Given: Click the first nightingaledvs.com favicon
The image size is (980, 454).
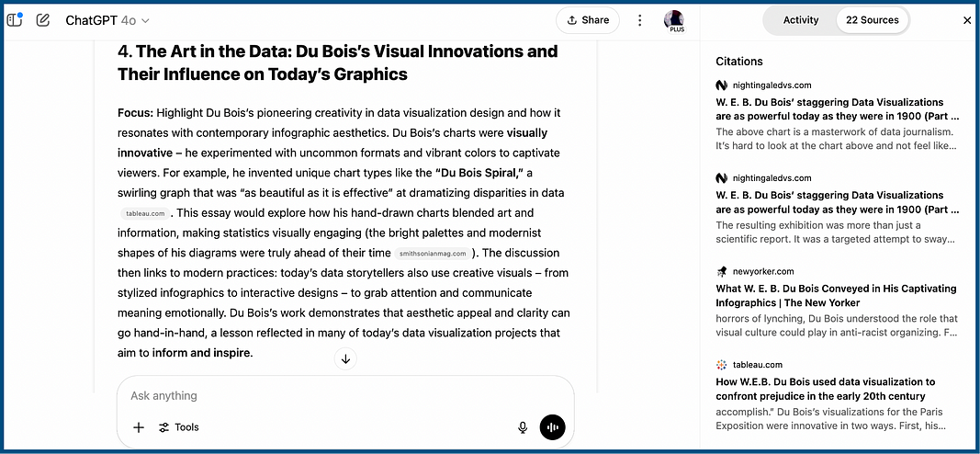Looking at the screenshot, I should pos(722,85).
